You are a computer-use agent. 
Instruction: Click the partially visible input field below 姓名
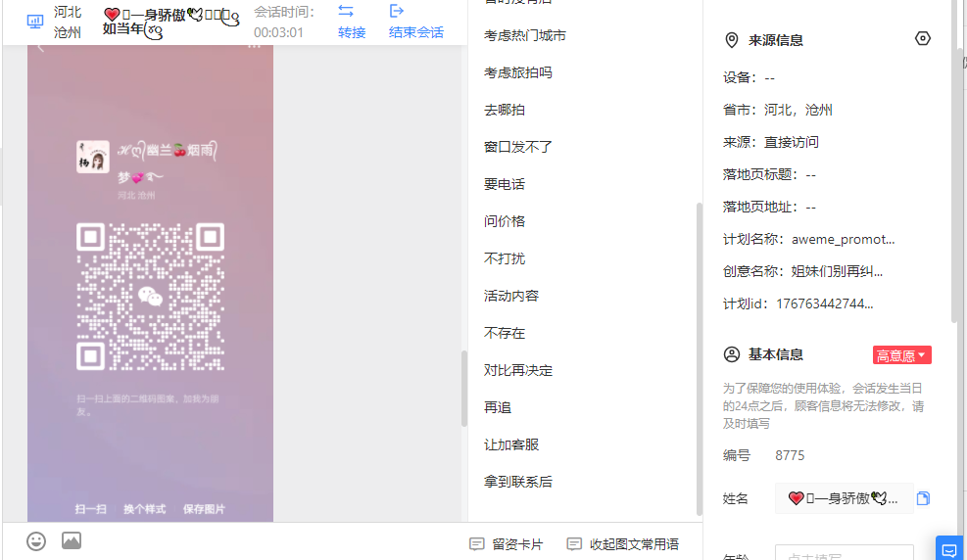coord(844,552)
